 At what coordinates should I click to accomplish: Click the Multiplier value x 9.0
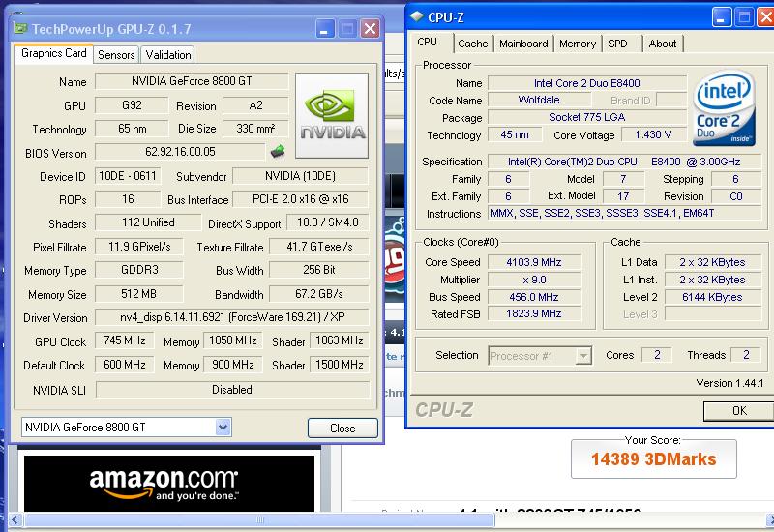[534, 280]
